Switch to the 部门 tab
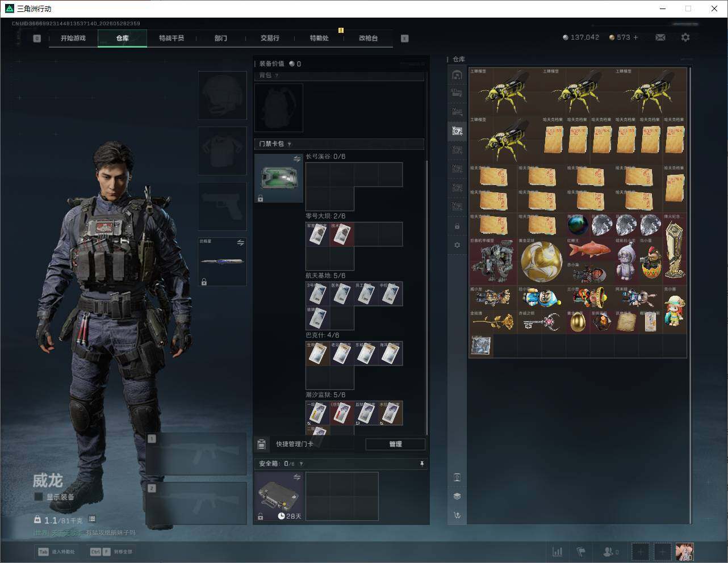Image resolution: width=728 pixels, height=563 pixels. [221, 38]
